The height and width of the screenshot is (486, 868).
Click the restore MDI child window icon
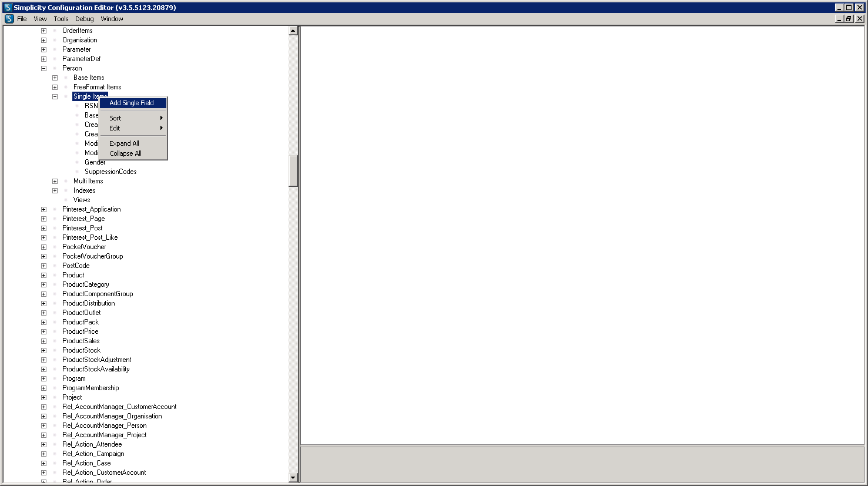pos(849,19)
